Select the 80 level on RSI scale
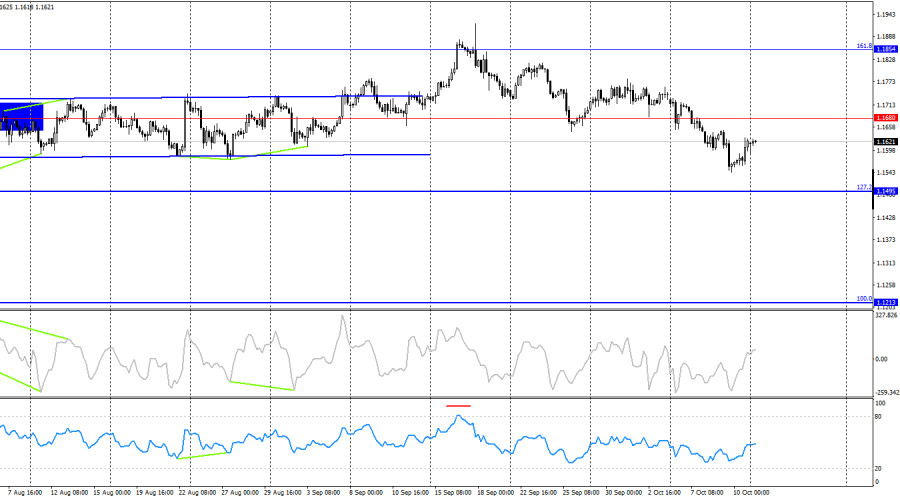Image resolution: width=900 pixels, height=500 pixels. (878, 416)
